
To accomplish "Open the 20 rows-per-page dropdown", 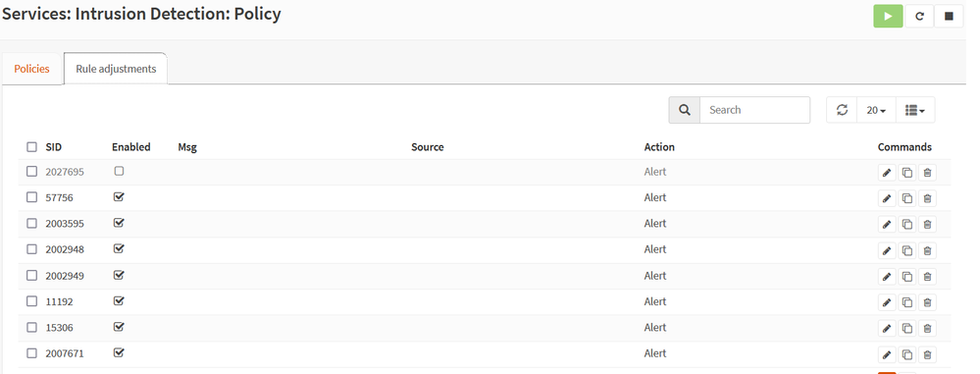I will point(876,110).
